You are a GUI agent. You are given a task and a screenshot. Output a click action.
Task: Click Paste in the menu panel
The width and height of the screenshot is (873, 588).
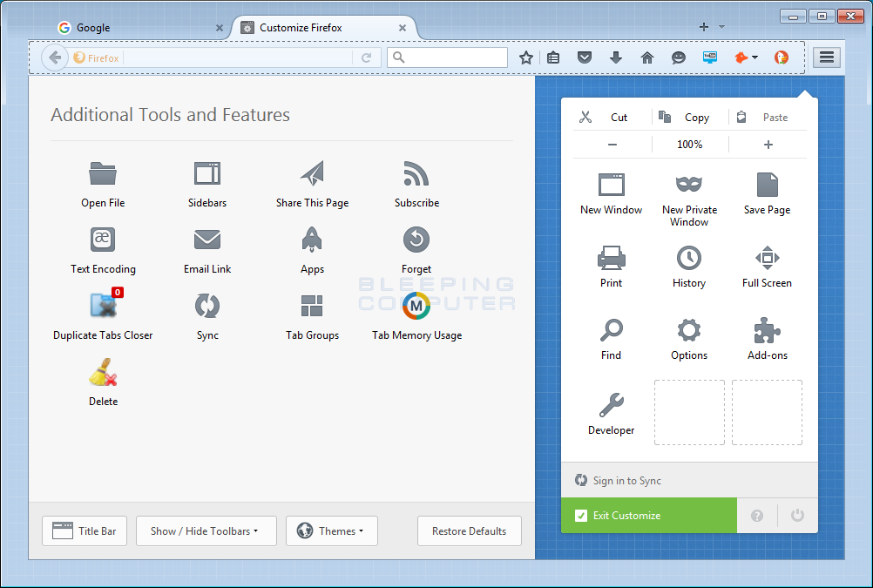(768, 118)
